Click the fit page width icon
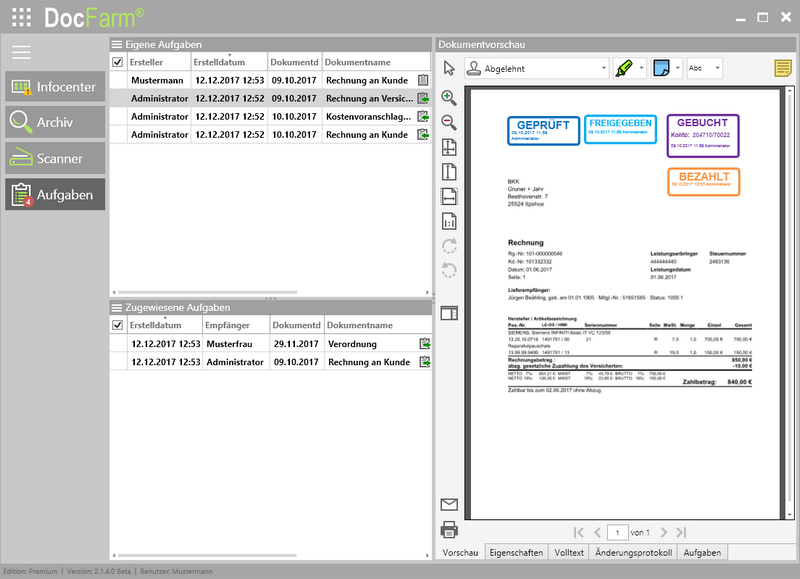 pyautogui.click(x=449, y=195)
